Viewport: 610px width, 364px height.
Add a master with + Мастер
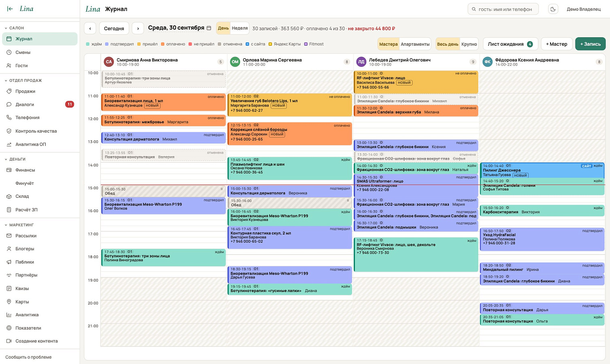pyautogui.click(x=557, y=44)
